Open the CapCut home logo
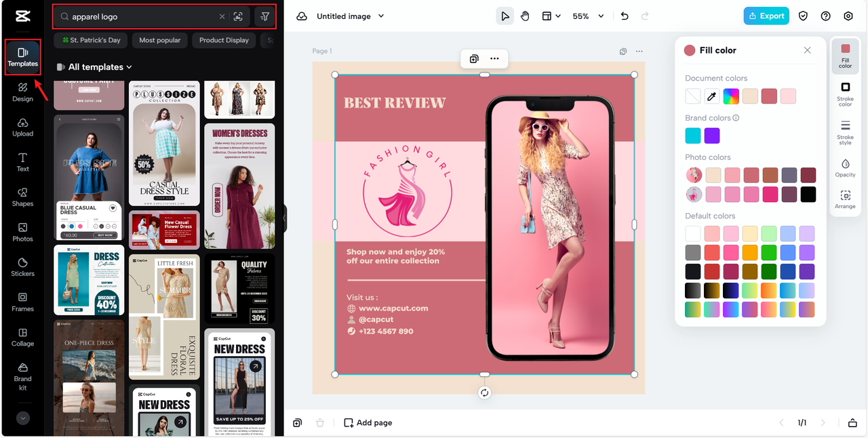Image resolution: width=868 pixels, height=438 pixels. pos(22,16)
